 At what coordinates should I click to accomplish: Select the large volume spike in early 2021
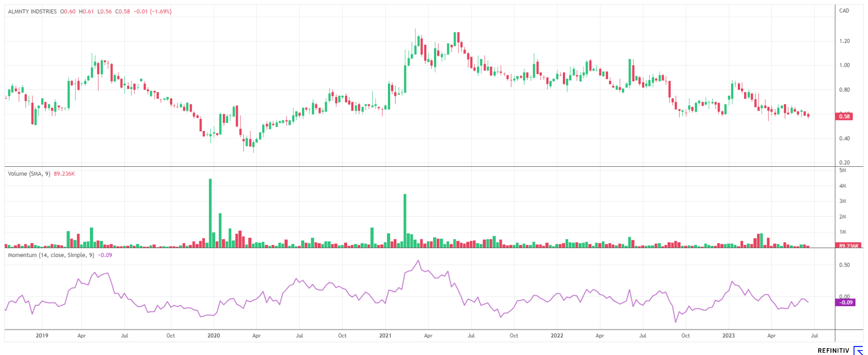(x=405, y=220)
